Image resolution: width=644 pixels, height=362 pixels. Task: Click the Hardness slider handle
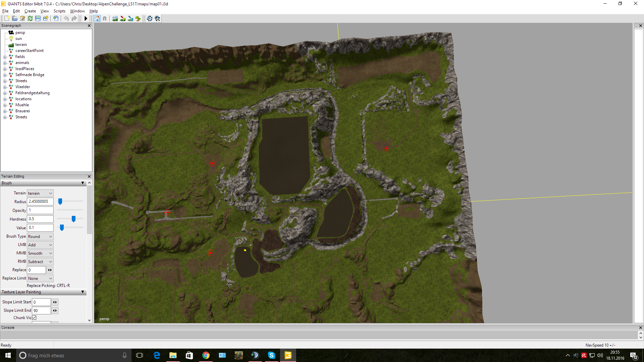pyautogui.click(x=73, y=219)
